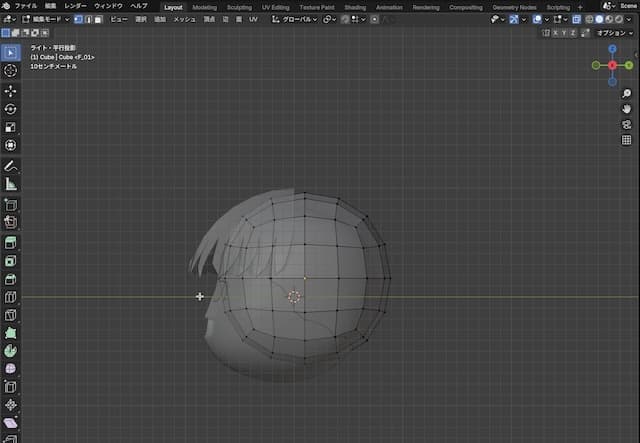640x443 pixels.
Task: Switch to the Sculpting workspace tab
Action: [239, 6]
